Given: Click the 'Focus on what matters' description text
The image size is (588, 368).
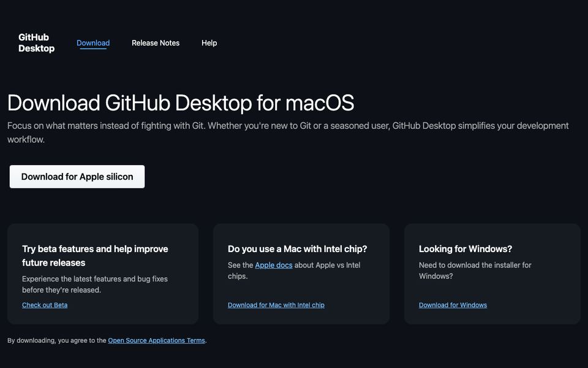Looking at the screenshot, I should [x=288, y=132].
